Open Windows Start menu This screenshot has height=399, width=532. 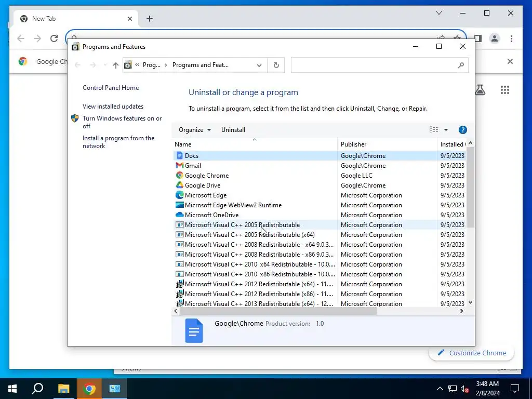click(12, 389)
